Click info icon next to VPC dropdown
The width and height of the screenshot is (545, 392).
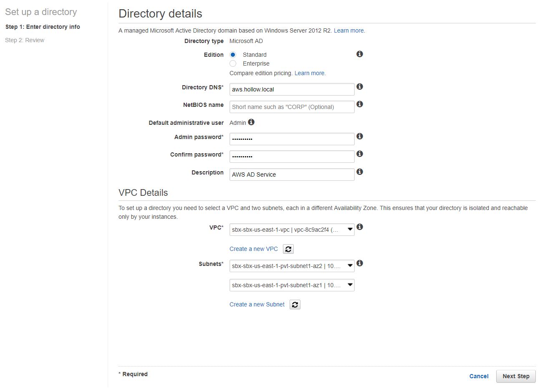(x=359, y=227)
